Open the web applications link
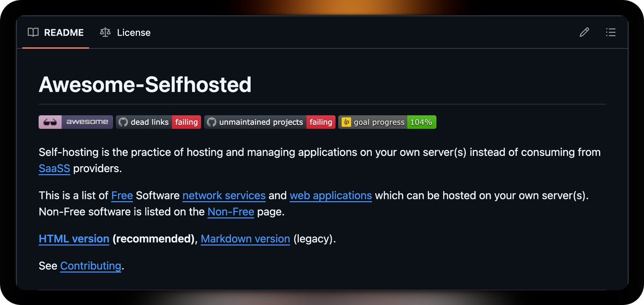The height and width of the screenshot is (305, 644). [x=331, y=196]
